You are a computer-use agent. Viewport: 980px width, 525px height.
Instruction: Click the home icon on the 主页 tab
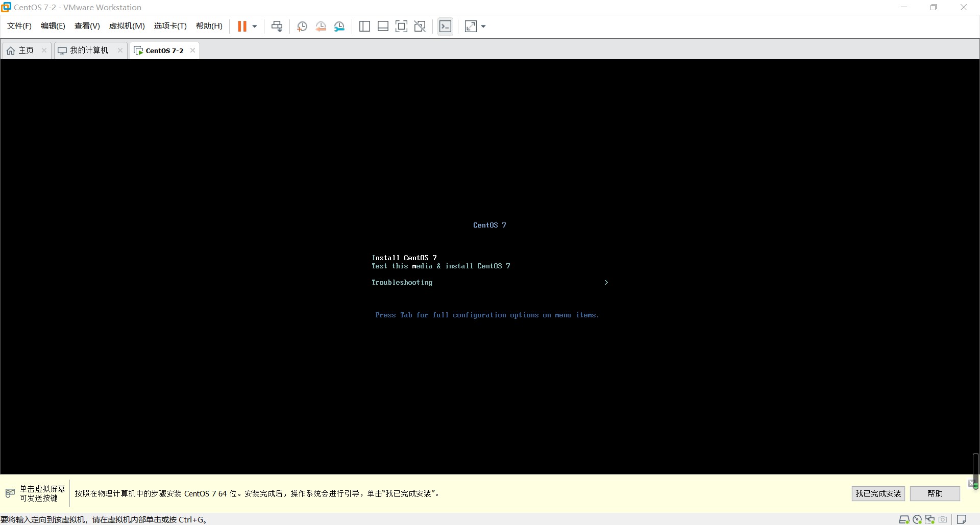[11, 51]
